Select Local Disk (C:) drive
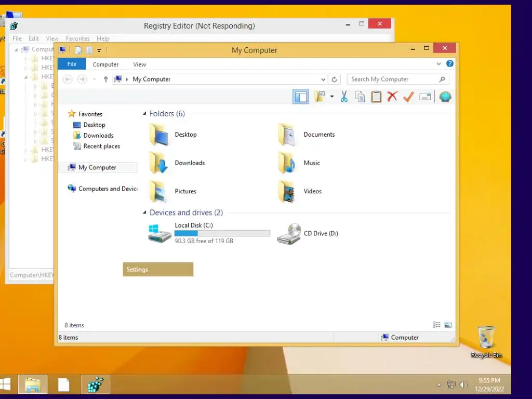This screenshot has width=532, height=399. pos(209,233)
